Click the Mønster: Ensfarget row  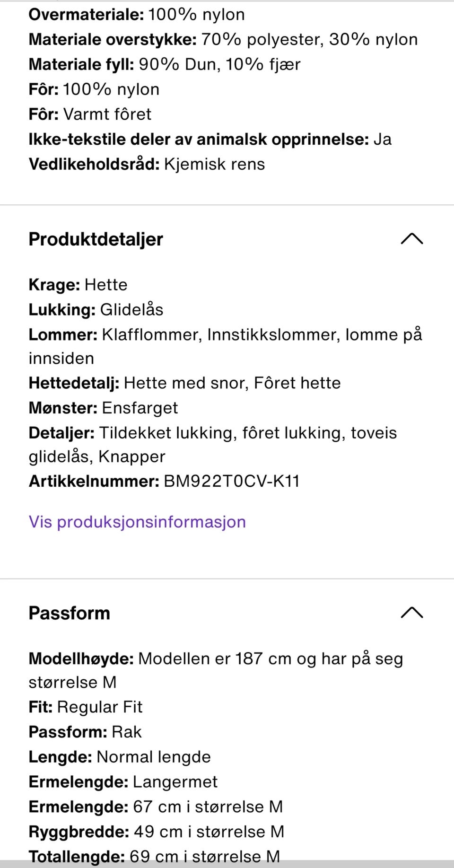click(103, 408)
